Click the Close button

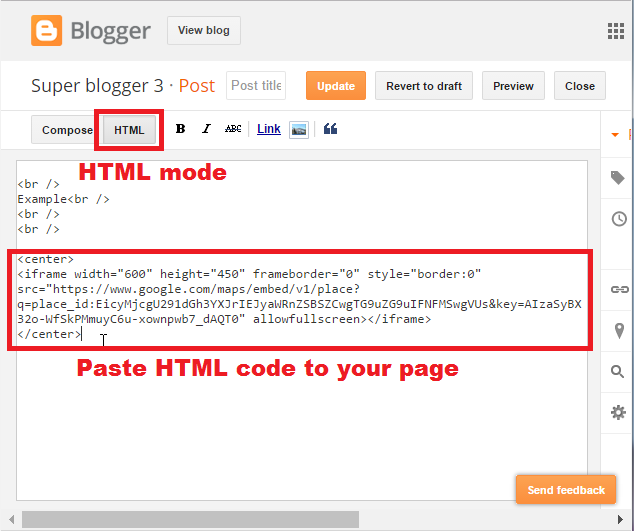point(580,86)
